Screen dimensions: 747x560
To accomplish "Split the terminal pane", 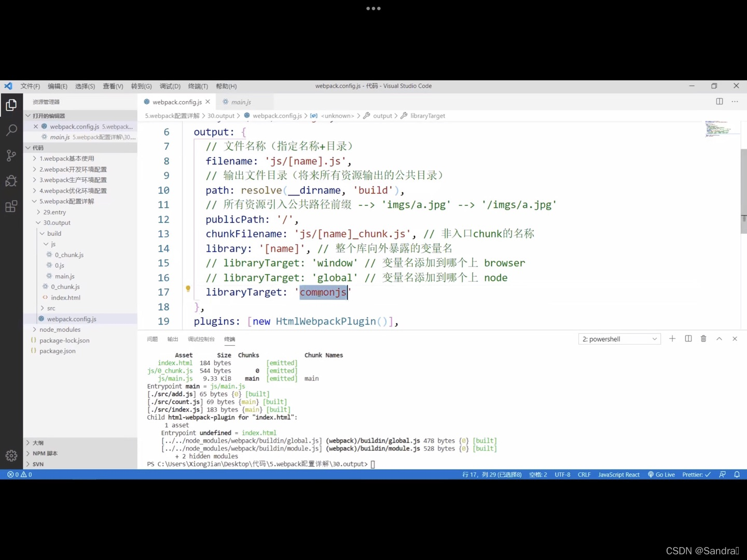I will (688, 339).
